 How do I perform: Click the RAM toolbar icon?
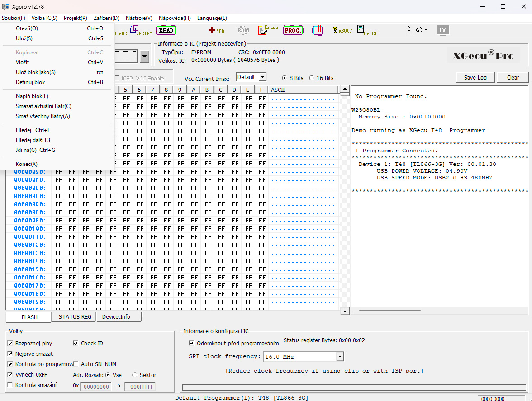coord(243,30)
